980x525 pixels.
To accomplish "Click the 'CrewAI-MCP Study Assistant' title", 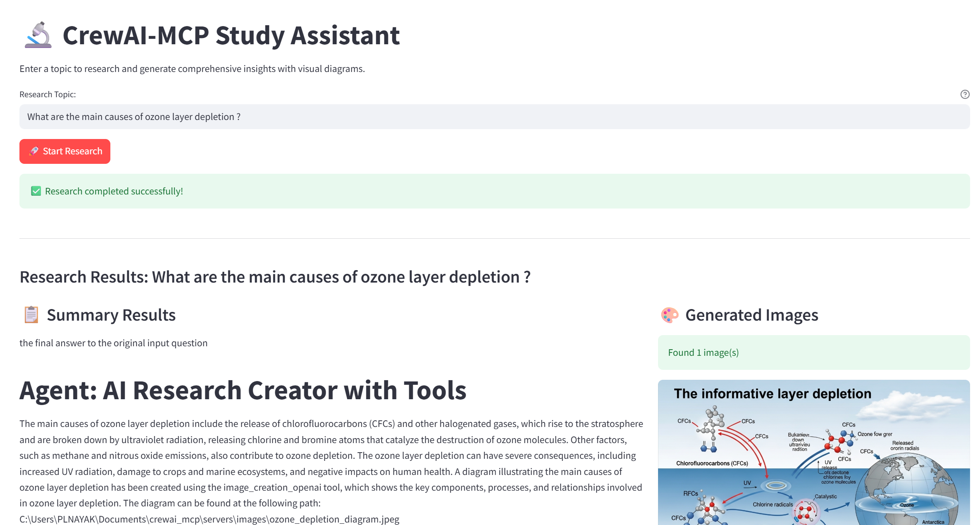I will [231, 35].
